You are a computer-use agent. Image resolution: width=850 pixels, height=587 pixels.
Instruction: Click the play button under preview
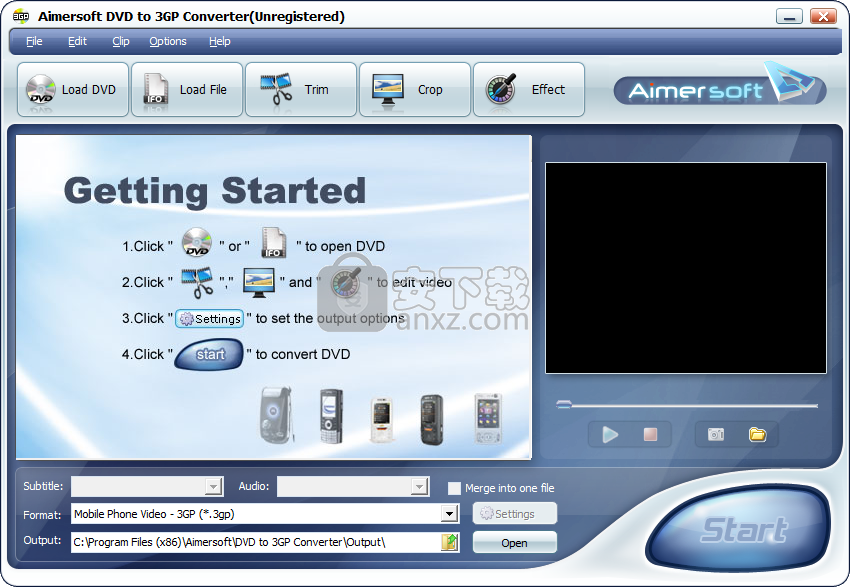(x=610, y=434)
